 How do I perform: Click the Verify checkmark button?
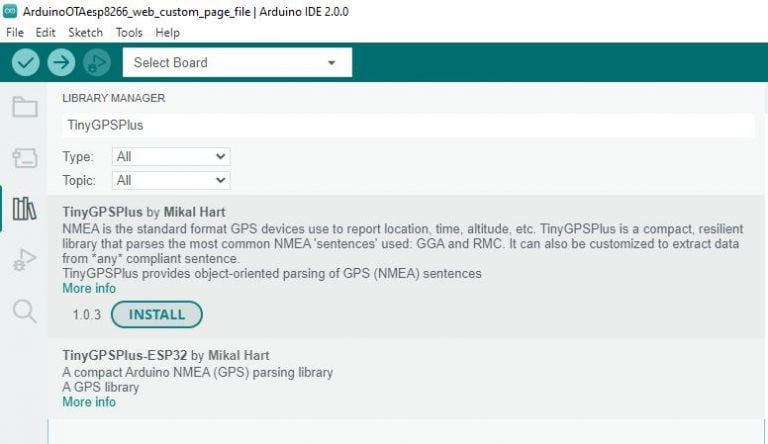coord(25,62)
